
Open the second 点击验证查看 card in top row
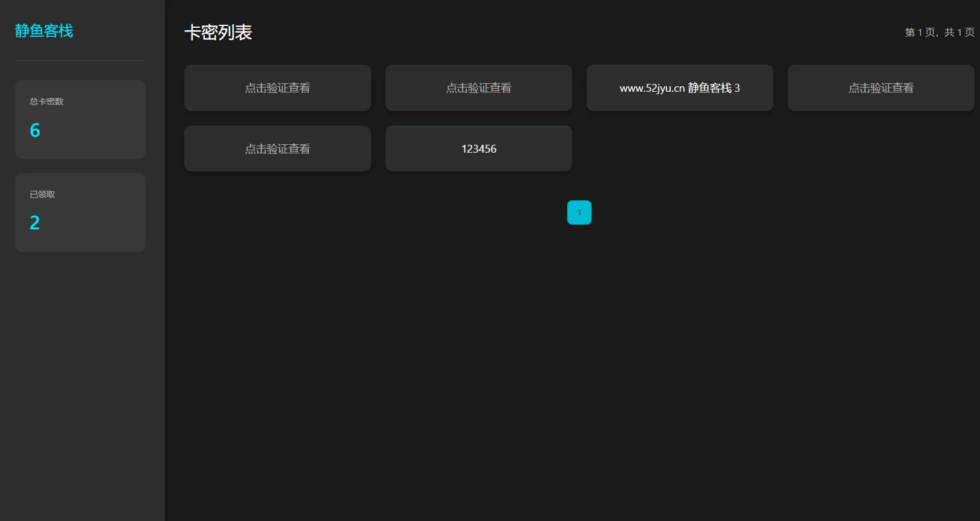tap(479, 88)
